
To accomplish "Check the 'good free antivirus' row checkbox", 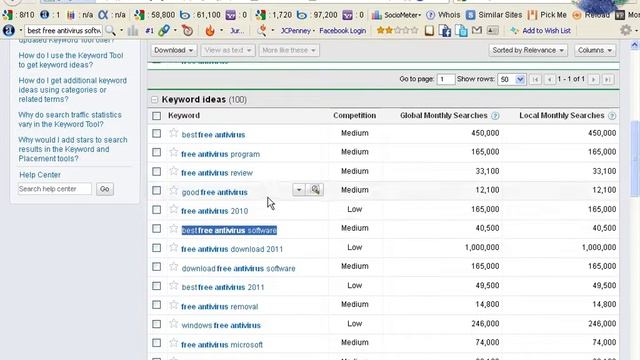I will 156,191.
